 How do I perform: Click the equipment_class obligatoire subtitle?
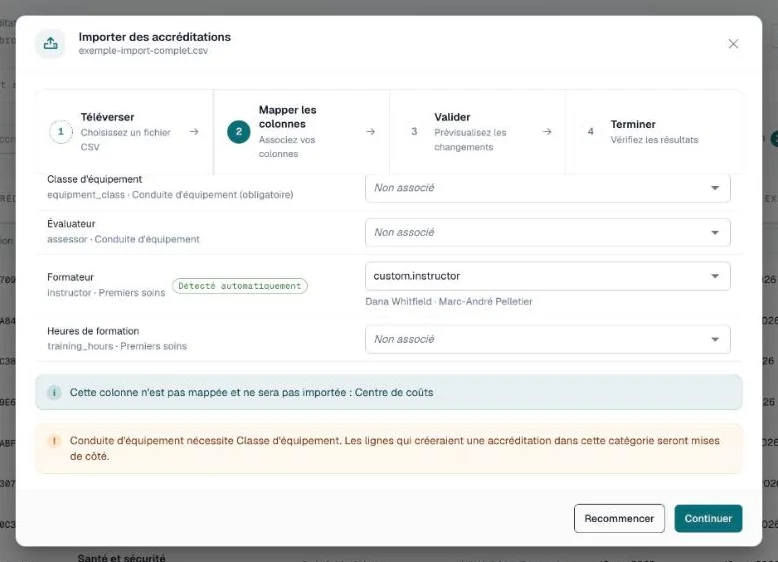tap(170, 194)
